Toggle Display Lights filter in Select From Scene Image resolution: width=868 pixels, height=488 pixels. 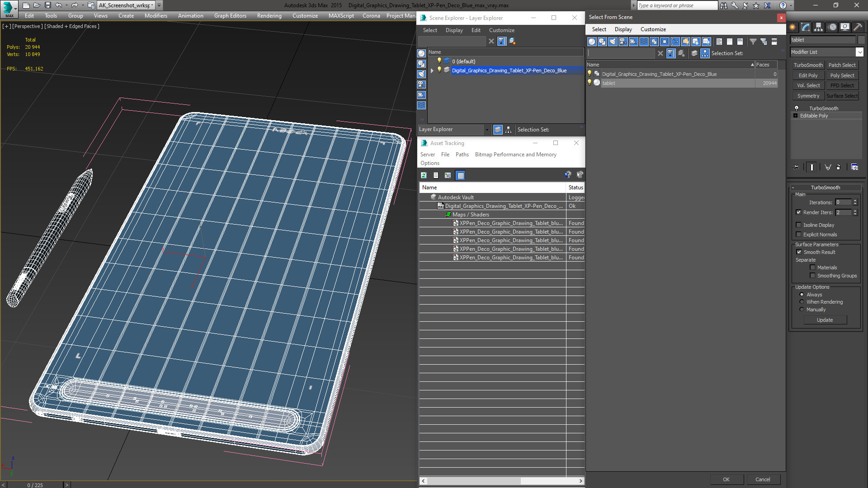click(x=613, y=42)
